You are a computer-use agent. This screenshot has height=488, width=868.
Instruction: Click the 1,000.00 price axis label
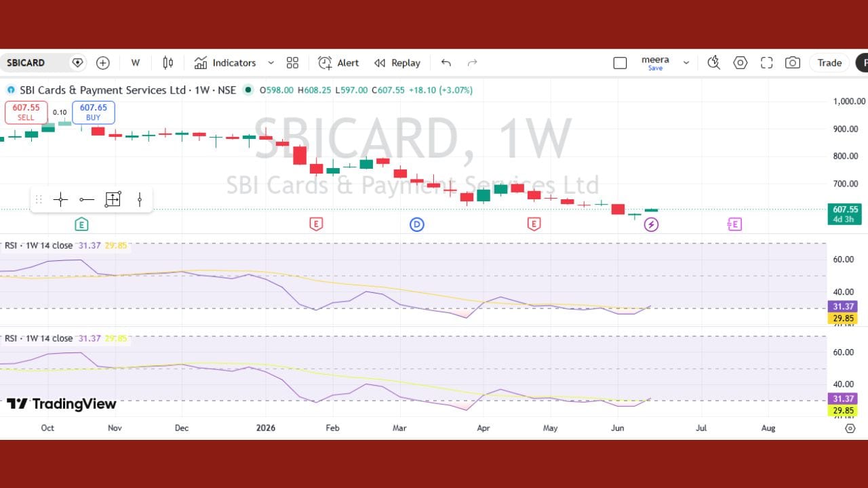coord(849,102)
